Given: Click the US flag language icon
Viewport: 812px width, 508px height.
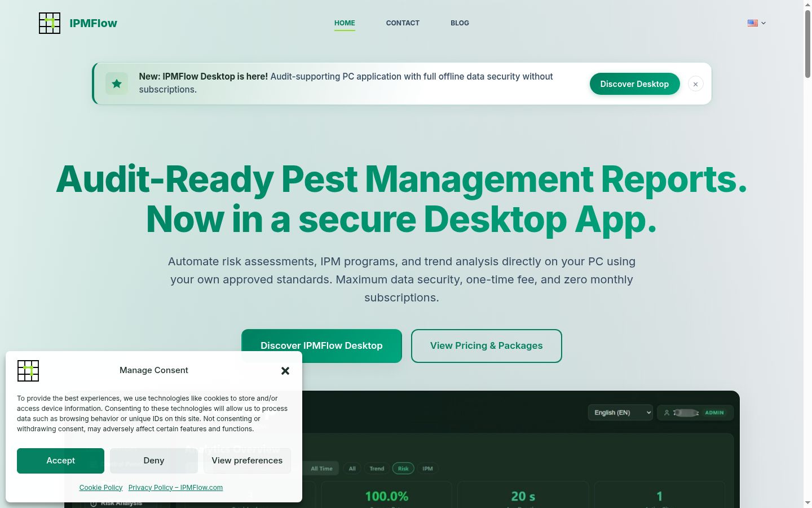Looking at the screenshot, I should click(753, 23).
